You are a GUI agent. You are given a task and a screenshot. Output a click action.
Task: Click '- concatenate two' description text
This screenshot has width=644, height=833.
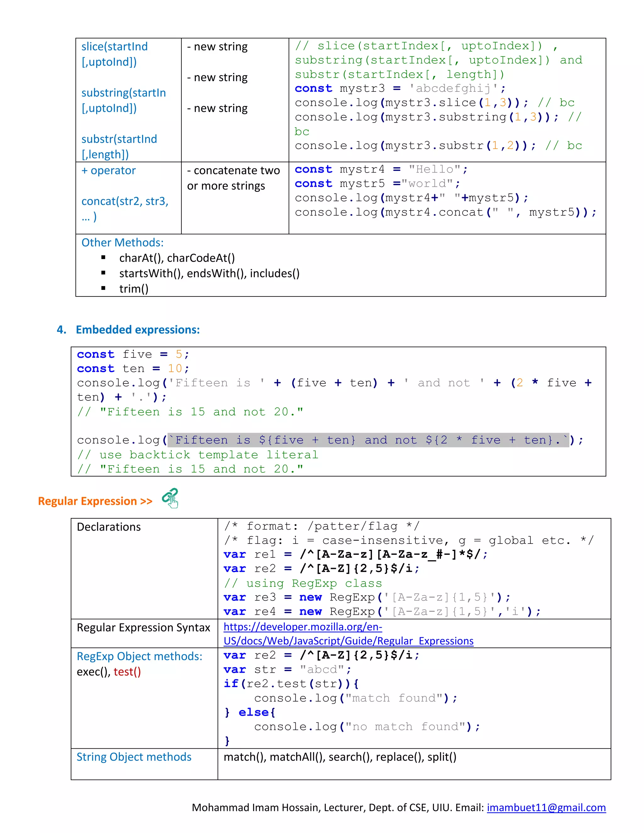pos(234,170)
